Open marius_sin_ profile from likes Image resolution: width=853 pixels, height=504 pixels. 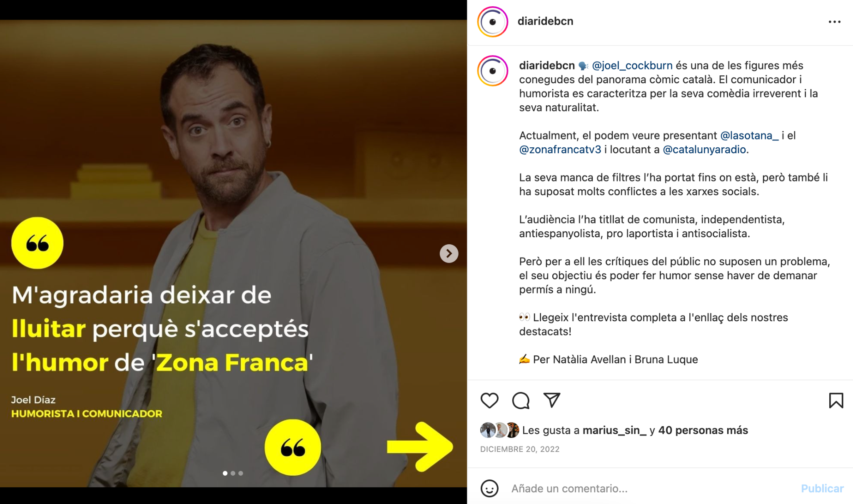[x=614, y=430]
